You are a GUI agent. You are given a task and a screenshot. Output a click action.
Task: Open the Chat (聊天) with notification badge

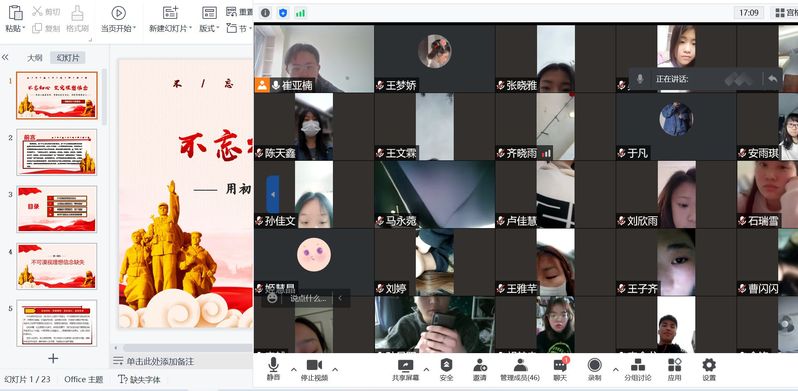click(560, 370)
